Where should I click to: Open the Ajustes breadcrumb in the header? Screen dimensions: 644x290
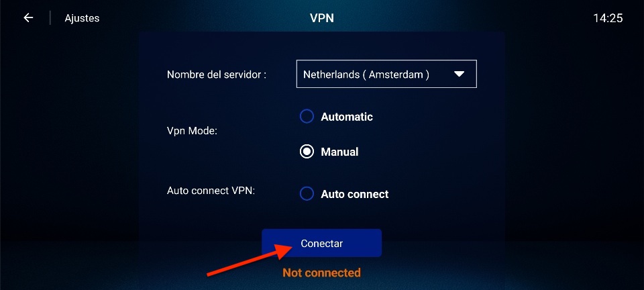pyautogui.click(x=82, y=18)
